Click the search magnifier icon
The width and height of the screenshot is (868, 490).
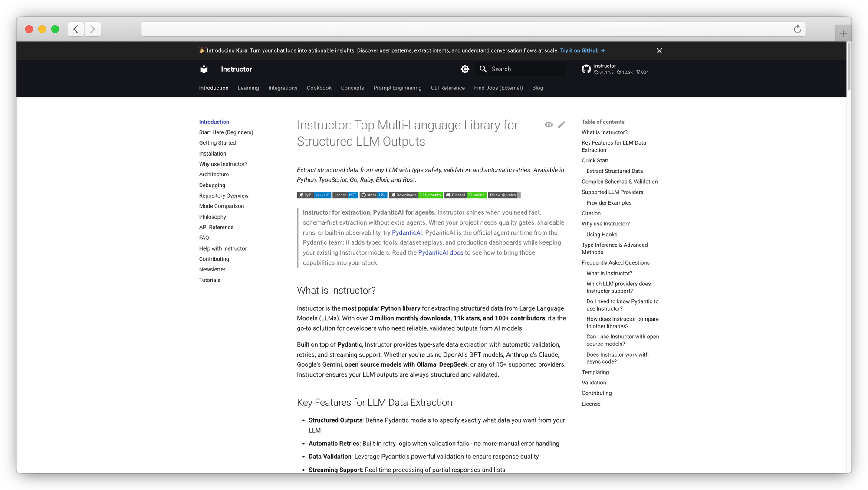tap(483, 69)
